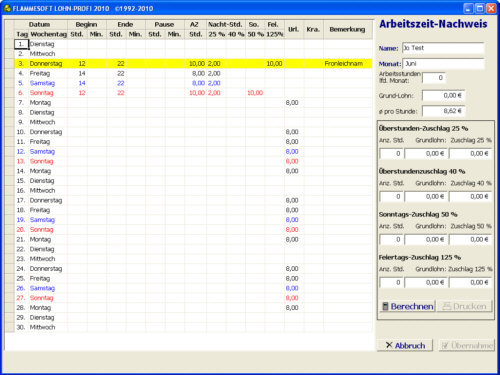Click the Berechnen button
The height and width of the screenshot is (375, 500).
[x=407, y=306]
